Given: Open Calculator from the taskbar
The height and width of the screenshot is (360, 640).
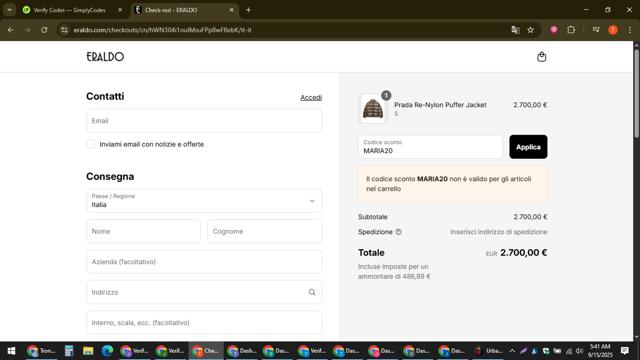Looking at the screenshot, I should tap(69, 351).
